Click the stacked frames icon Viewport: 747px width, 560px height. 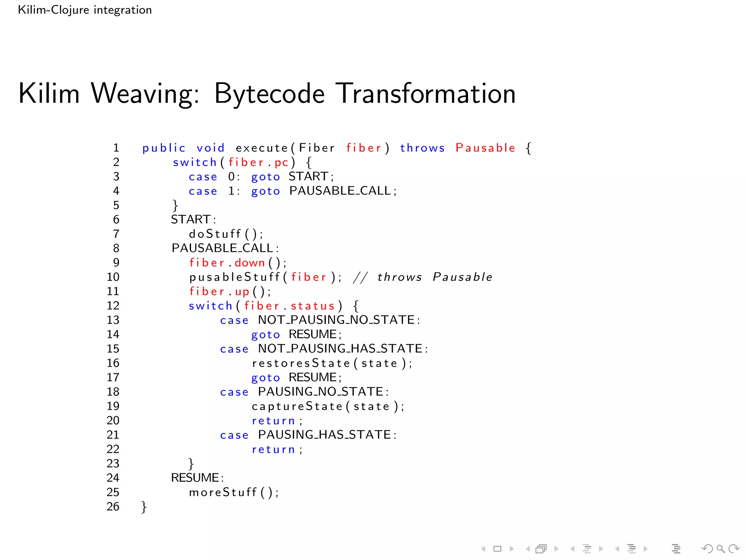(542, 549)
